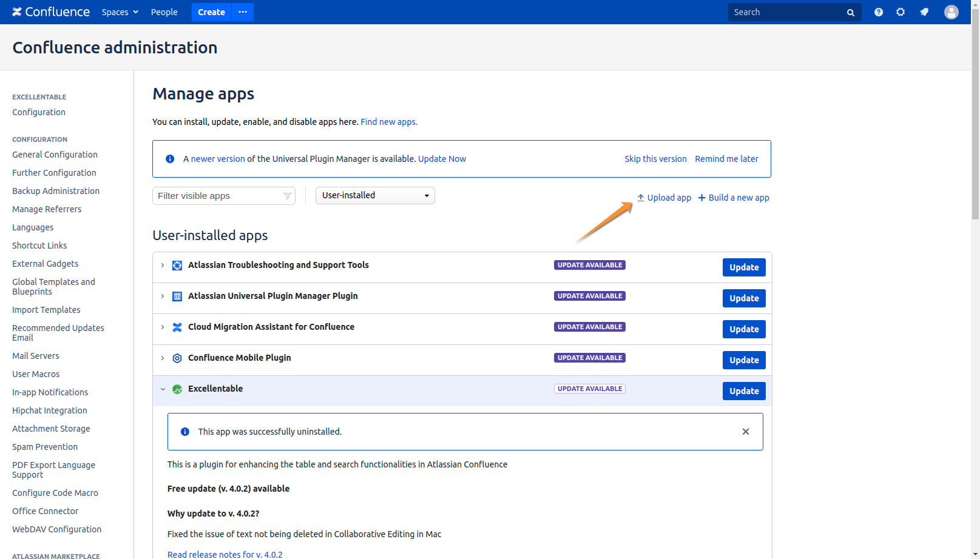Open Configure Code Macro
This screenshot has width=980, height=559.
[x=55, y=493]
